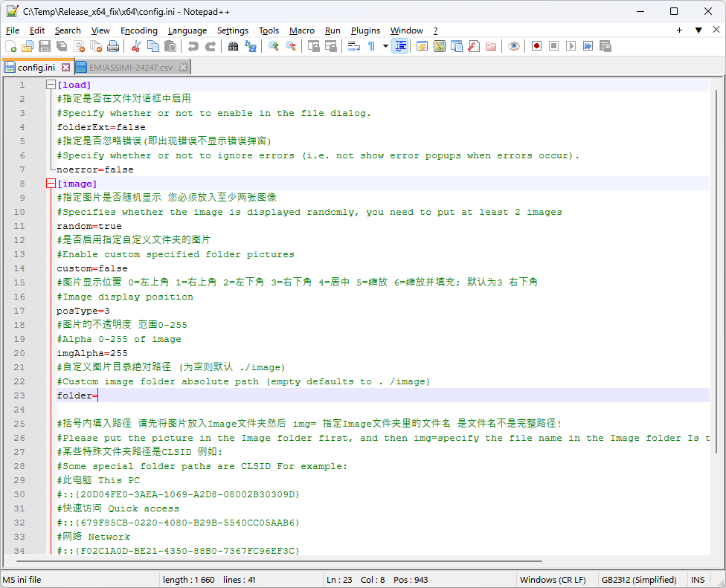Viewport: 726px width, 588px height.
Task: Open the Encoding menu
Action: click(139, 30)
